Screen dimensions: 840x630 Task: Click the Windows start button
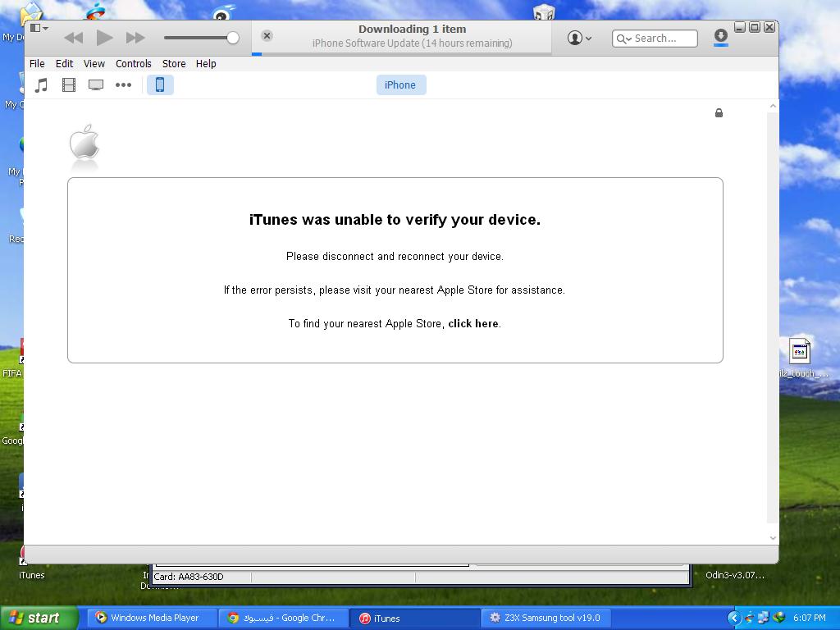tap(39, 619)
